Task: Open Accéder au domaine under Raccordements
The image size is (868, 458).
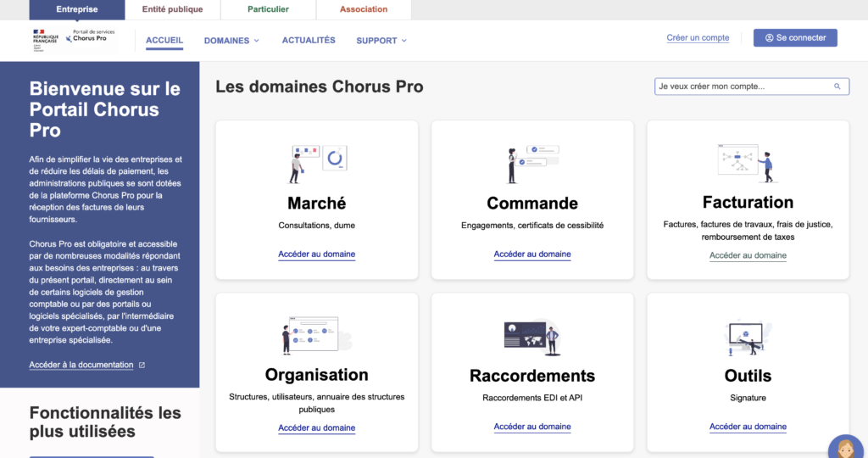Action: (x=532, y=427)
